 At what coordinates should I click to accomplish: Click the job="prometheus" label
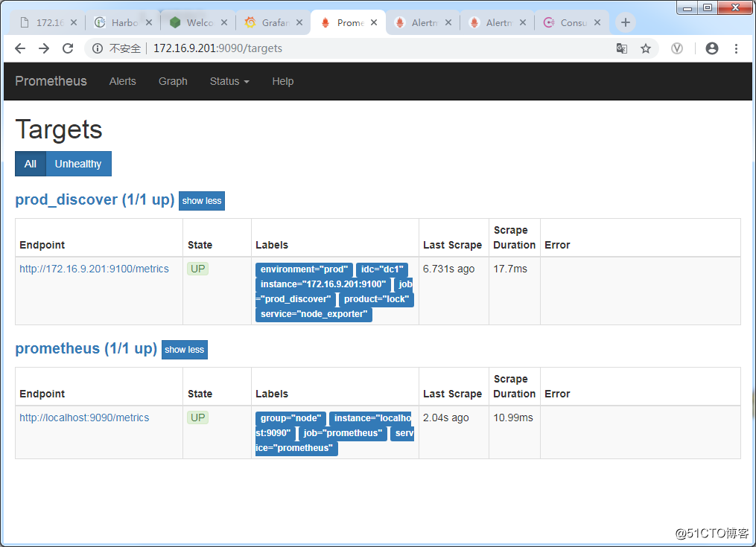click(x=343, y=433)
